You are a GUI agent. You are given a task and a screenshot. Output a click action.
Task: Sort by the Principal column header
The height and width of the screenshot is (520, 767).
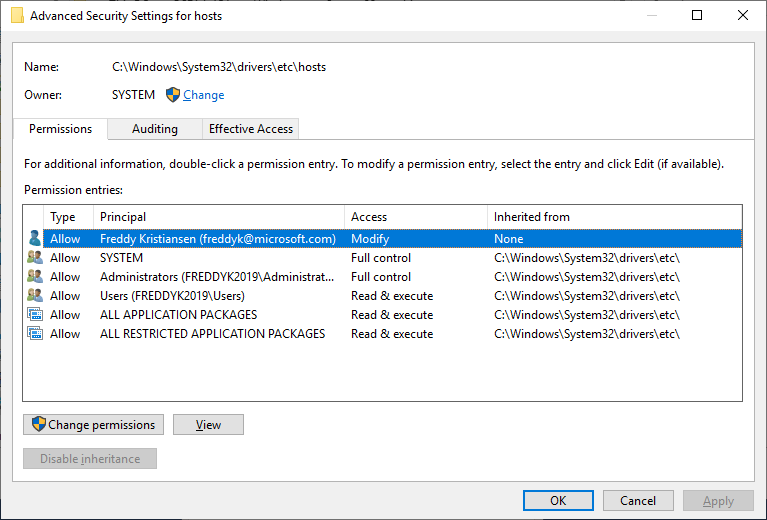tap(218, 217)
